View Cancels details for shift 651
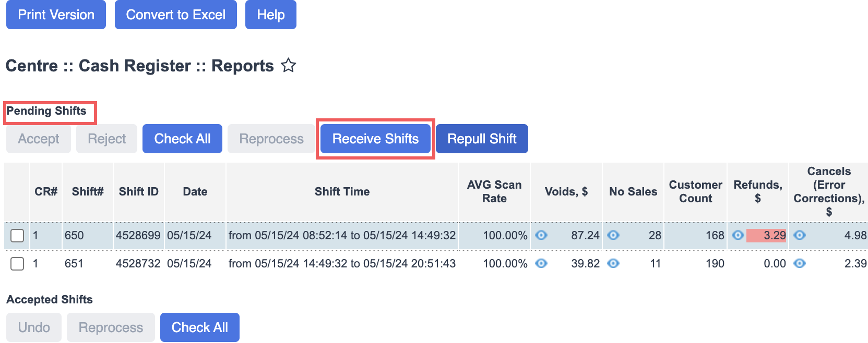The height and width of the screenshot is (343, 868). pyautogui.click(x=799, y=263)
